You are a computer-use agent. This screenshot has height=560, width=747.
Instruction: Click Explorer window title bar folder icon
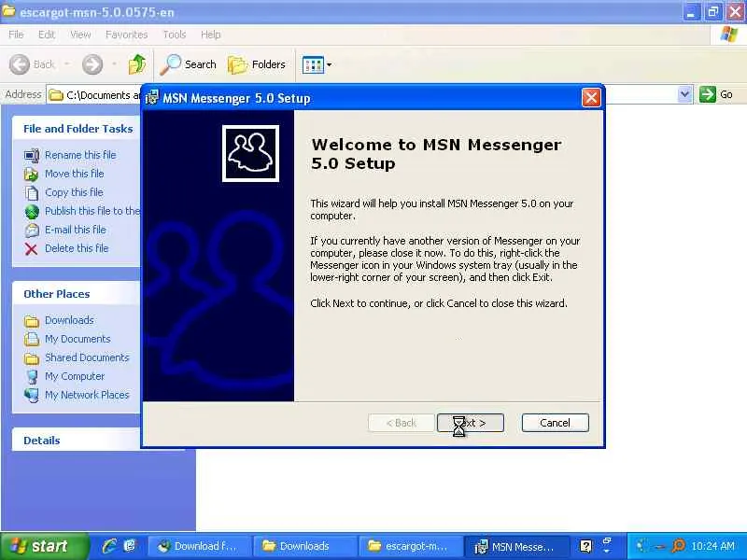tap(8, 11)
